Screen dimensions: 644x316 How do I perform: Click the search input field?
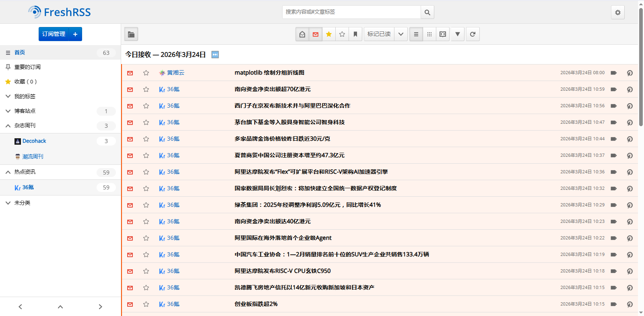point(351,12)
